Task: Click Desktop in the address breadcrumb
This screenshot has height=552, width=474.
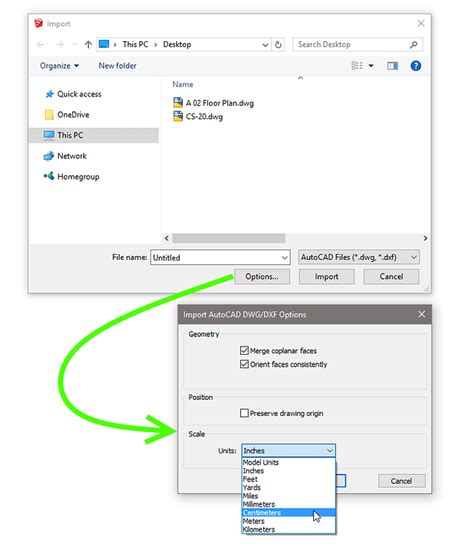Action: coord(177,44)
